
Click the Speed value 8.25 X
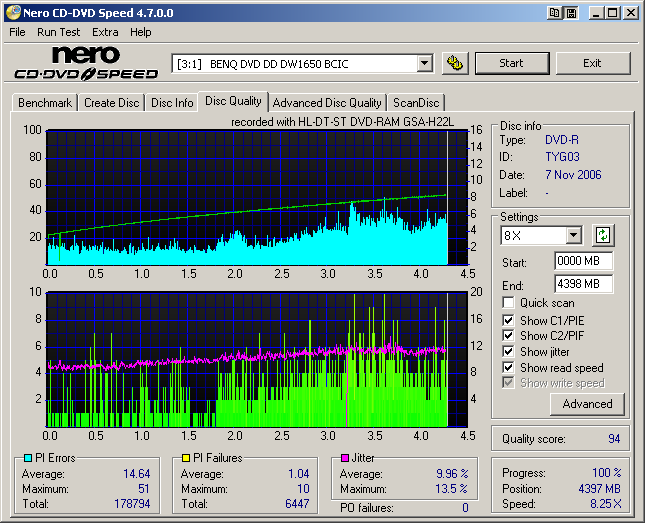(606, 504)
